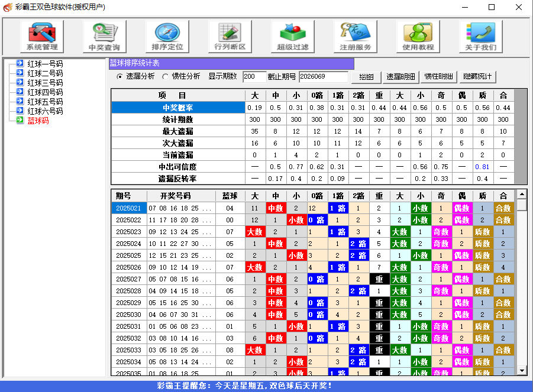The image size is (533, 392).
Task: Select 红球三号码 tree item
Action: [45, 83]
